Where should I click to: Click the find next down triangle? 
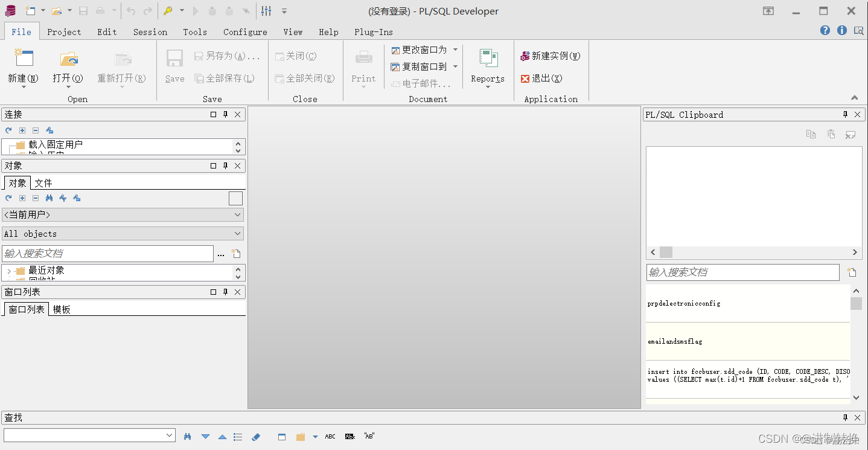point(205,437)
